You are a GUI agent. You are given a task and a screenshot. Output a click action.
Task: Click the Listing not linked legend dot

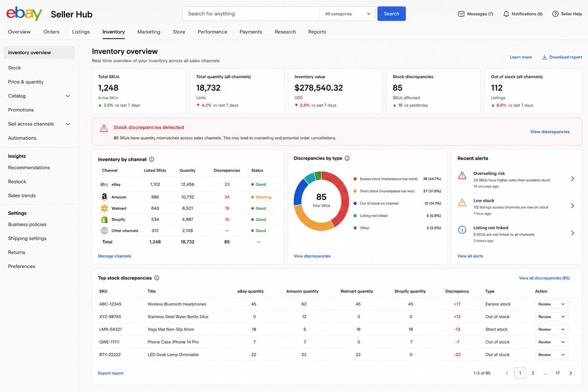pyautogui.click(x=355, y=216)
